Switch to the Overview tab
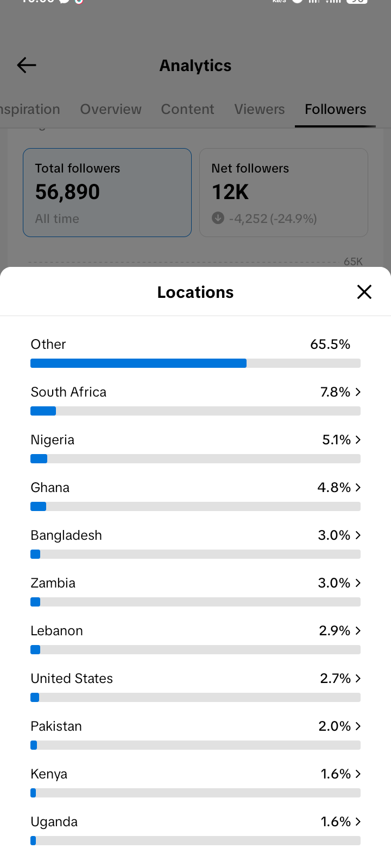The image size is (391, 868). point(111,109)
